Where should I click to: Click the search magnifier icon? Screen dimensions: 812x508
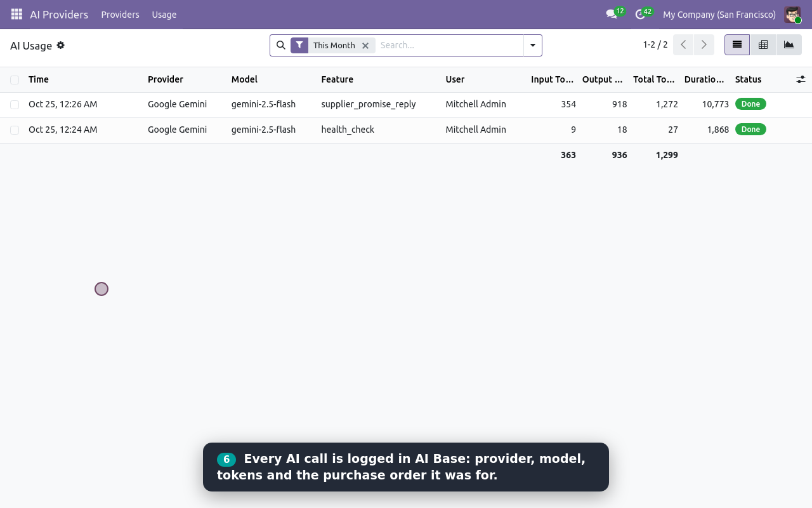280,45
